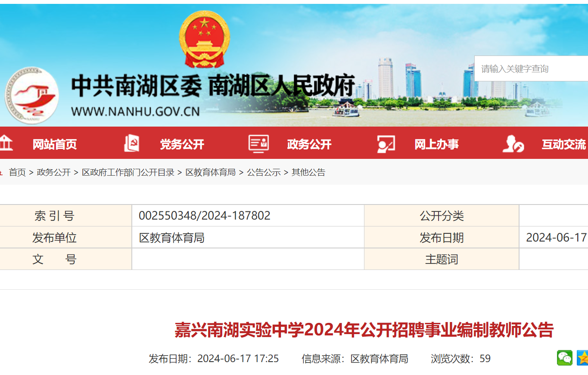
Task: Open 互动交流 in navigation bar
Action: [563, 144]
